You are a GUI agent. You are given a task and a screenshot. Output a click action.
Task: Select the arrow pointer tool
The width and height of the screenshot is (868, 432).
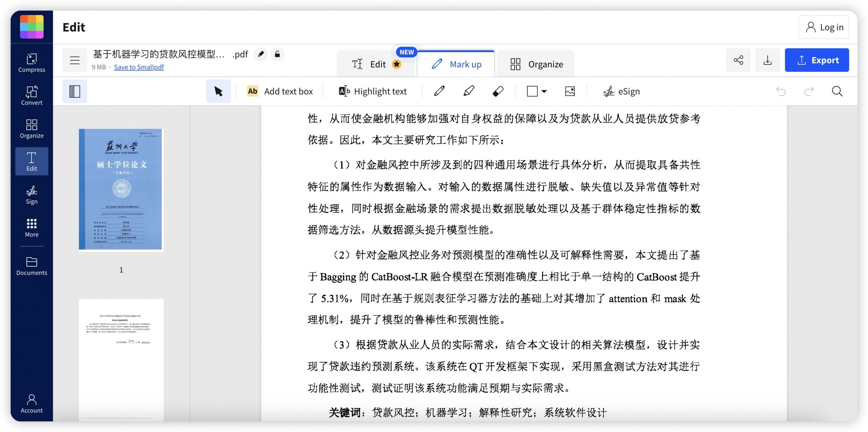coord(218,91)
